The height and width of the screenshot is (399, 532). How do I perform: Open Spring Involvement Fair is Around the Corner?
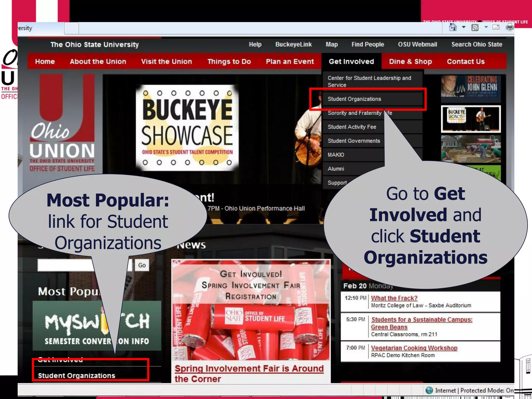[249, 374]
